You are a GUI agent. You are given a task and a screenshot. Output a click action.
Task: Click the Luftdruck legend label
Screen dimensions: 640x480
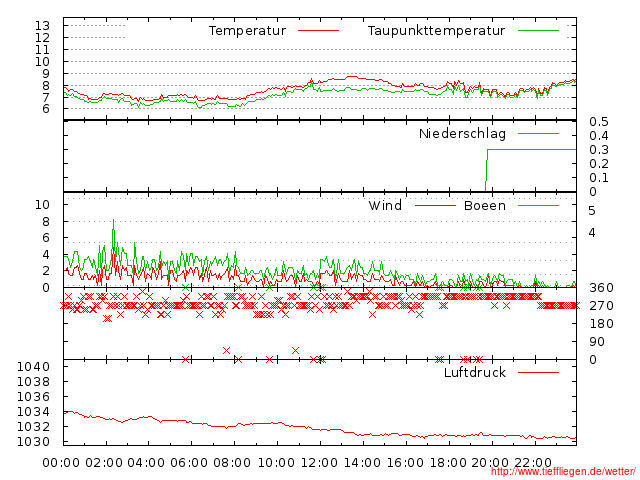[475, 372]
